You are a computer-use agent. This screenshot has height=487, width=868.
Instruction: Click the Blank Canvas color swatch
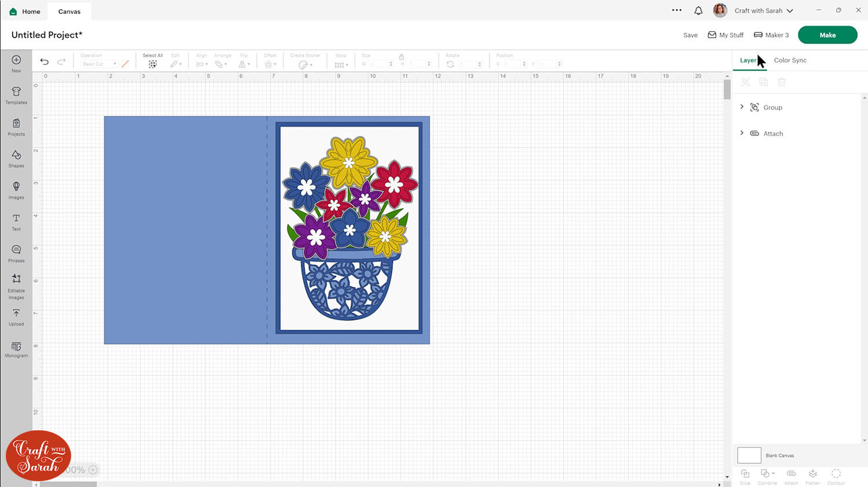click(748, 455)
